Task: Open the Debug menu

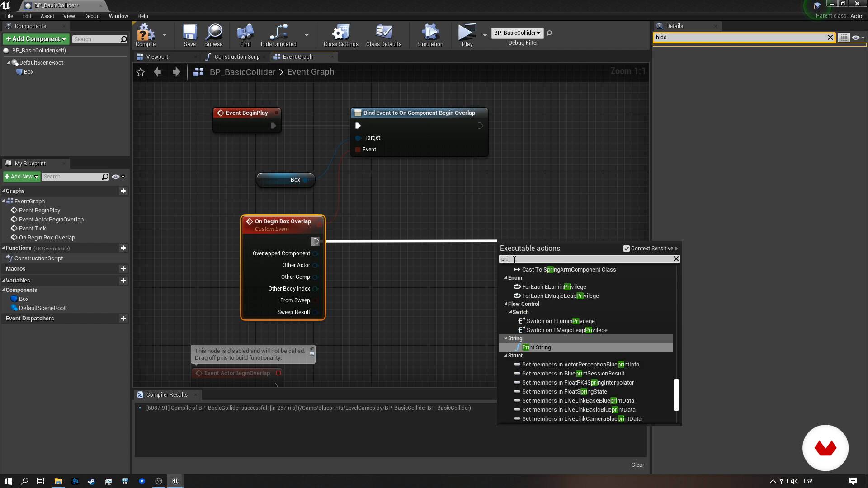Action: (92, 16)
